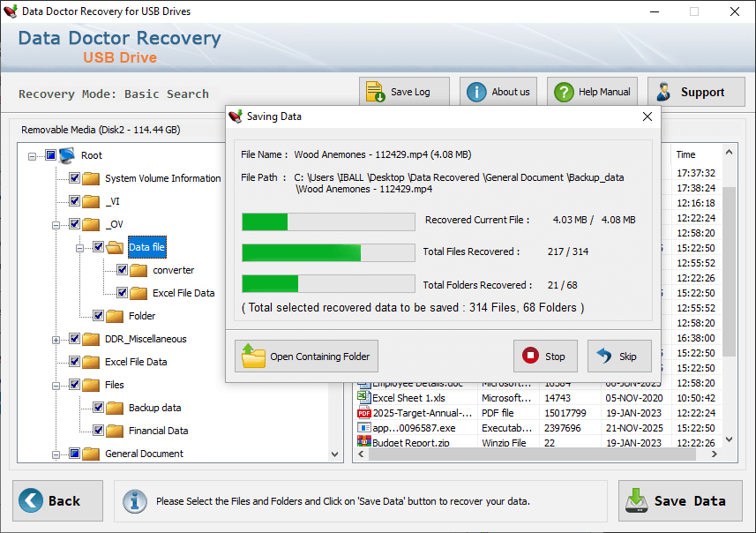756x533 pixels.
Task: Click the Total Folders Recovered progress bar
Action: tap(328, 283)
